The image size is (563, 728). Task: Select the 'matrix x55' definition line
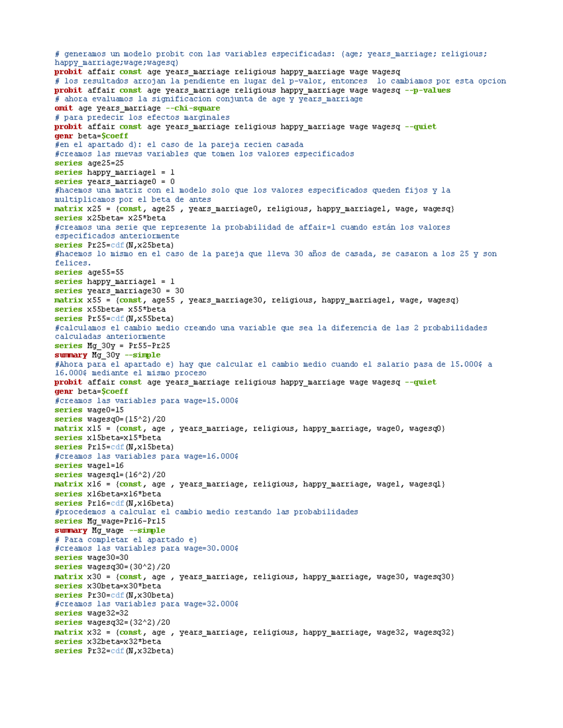coord(257,300)
